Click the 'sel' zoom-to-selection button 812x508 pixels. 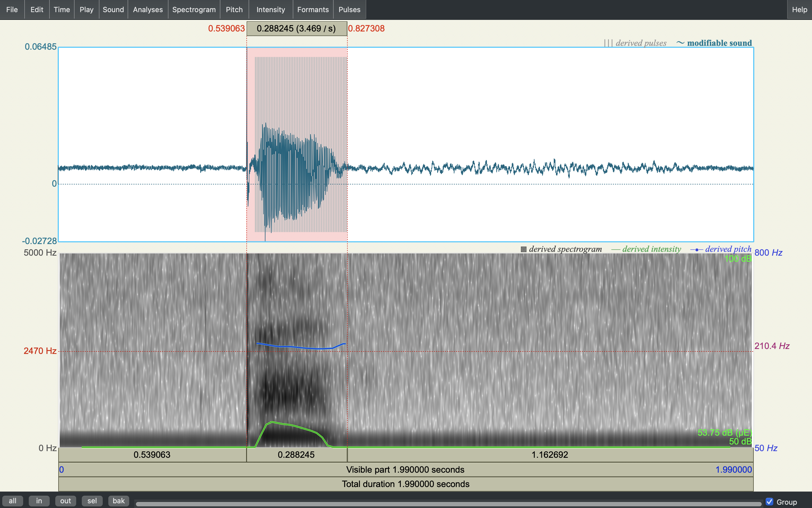pos(92,501)
